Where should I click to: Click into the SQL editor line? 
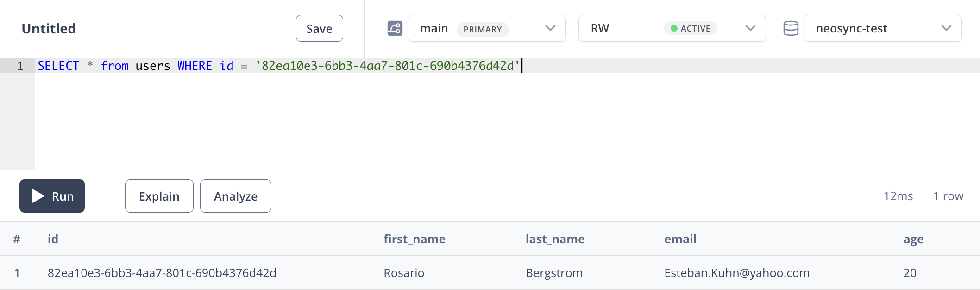pos(507,66)
